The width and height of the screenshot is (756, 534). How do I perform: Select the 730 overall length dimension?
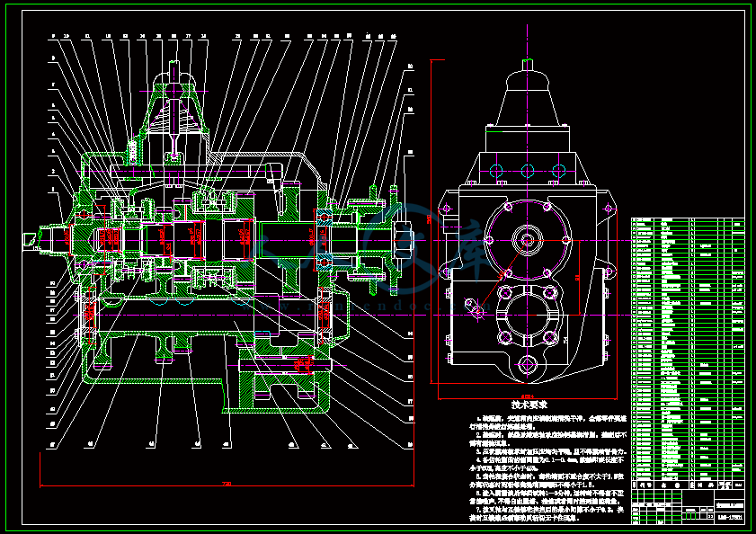pyautogui.click(x=227, y=483)
